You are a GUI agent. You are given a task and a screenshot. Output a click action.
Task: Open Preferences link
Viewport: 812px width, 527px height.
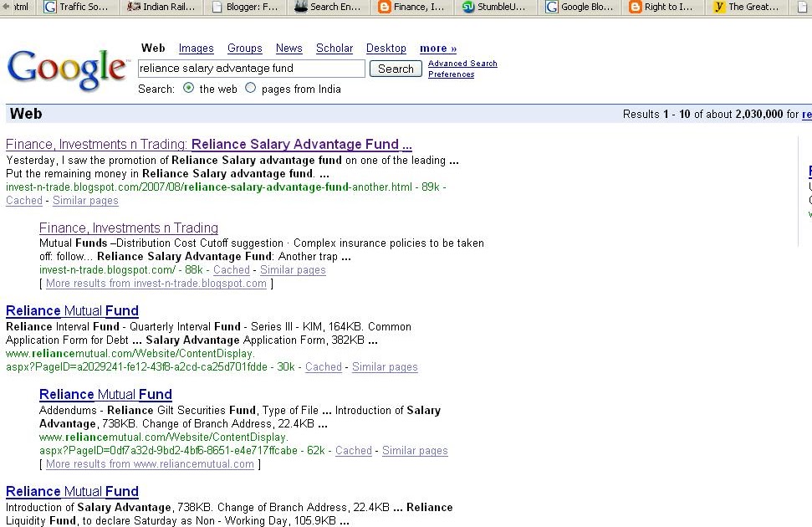pyautogui.click(x=451, y=74)
